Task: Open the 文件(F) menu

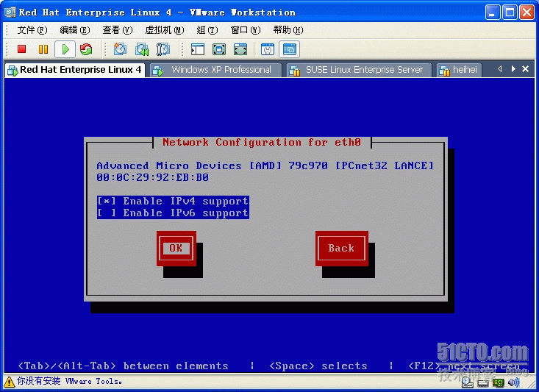Action: click(x=32, y=30)
